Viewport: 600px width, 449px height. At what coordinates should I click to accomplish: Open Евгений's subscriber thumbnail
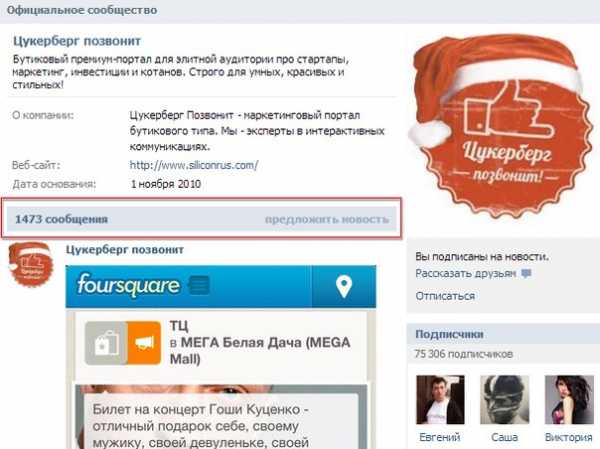pyautogui.click(x=440, y=400)
